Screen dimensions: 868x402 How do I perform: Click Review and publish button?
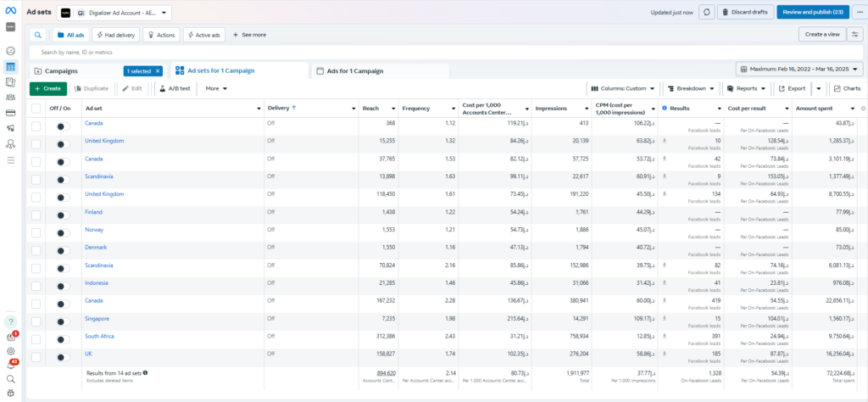(812, 13)
